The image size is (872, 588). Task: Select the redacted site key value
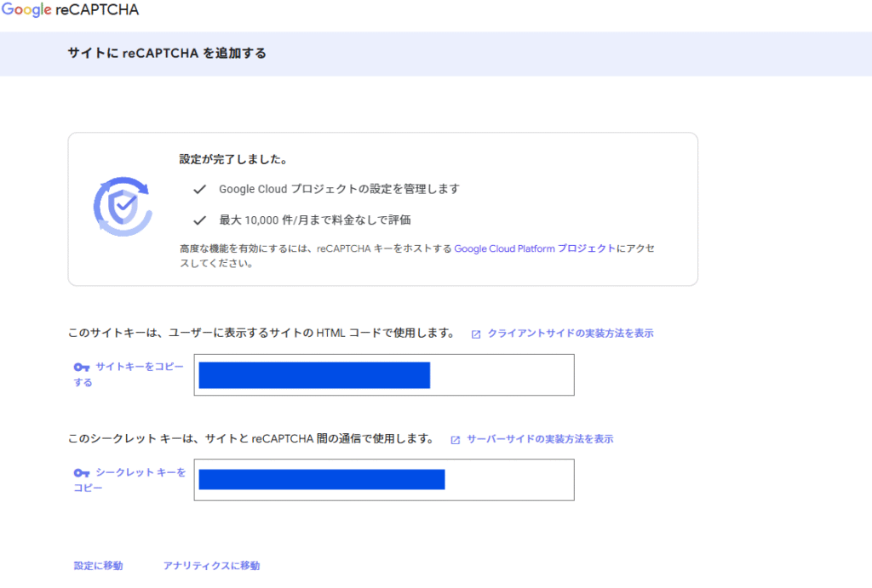click(314, 375)
